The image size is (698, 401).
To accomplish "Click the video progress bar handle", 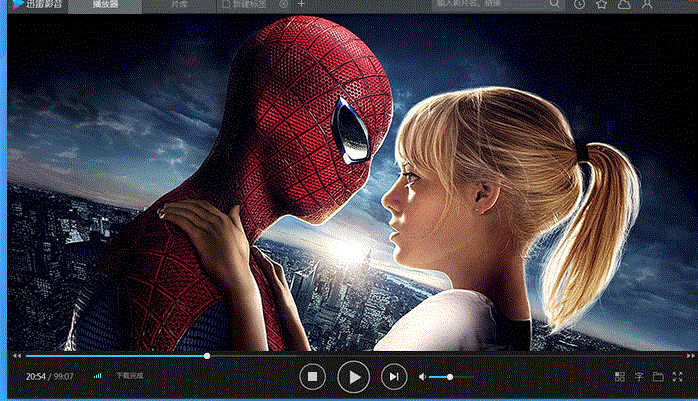I will tap(207, 355).
